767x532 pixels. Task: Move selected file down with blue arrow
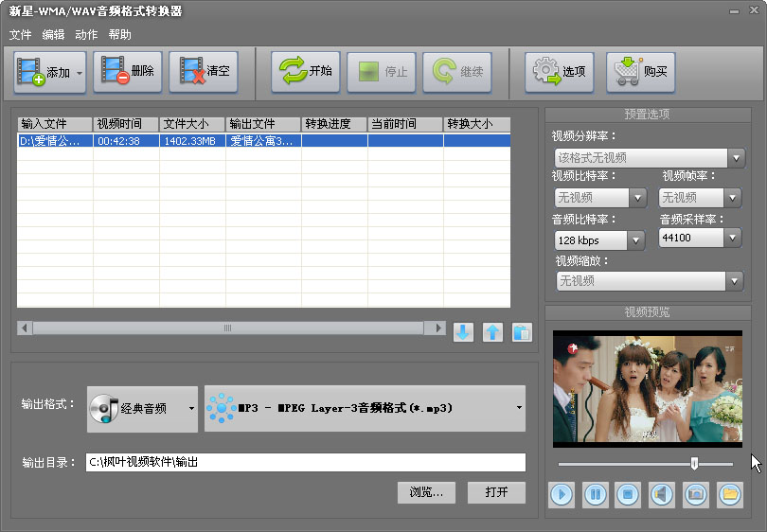click(x=463, y=332)
